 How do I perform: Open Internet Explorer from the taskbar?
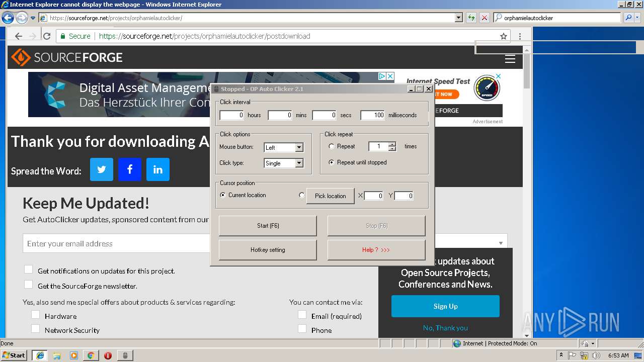coord(40,355)
